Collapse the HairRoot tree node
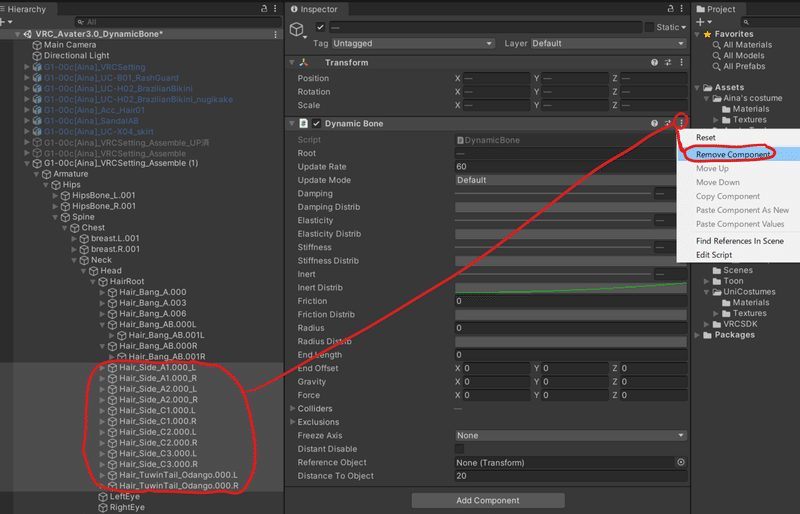The image size is (800, 514). [93, 282]
